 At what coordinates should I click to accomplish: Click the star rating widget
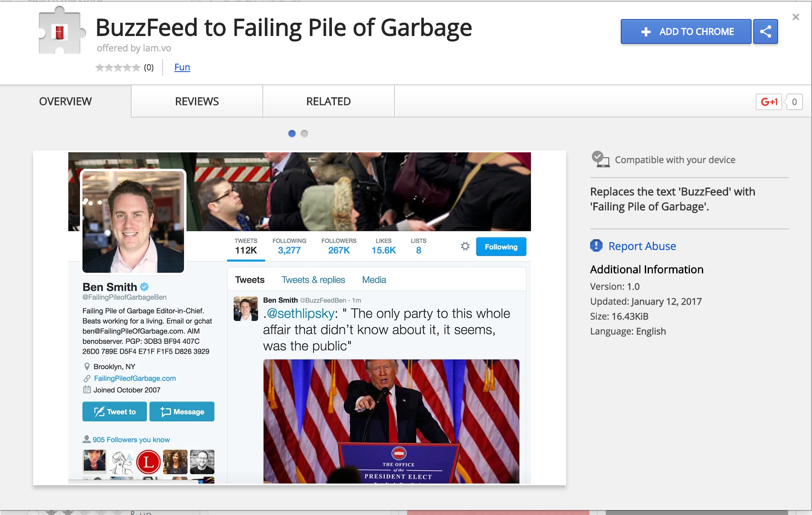tap(118, 67)
